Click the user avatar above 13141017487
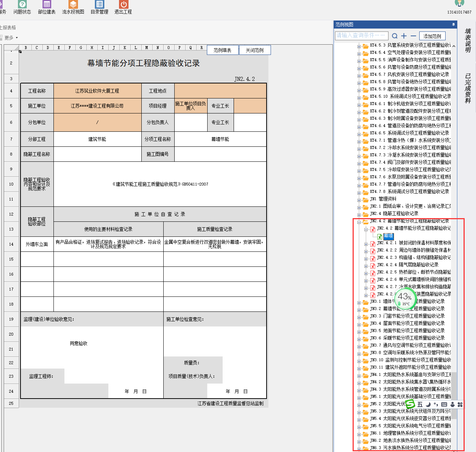476x452 pixels. [459, 3]
